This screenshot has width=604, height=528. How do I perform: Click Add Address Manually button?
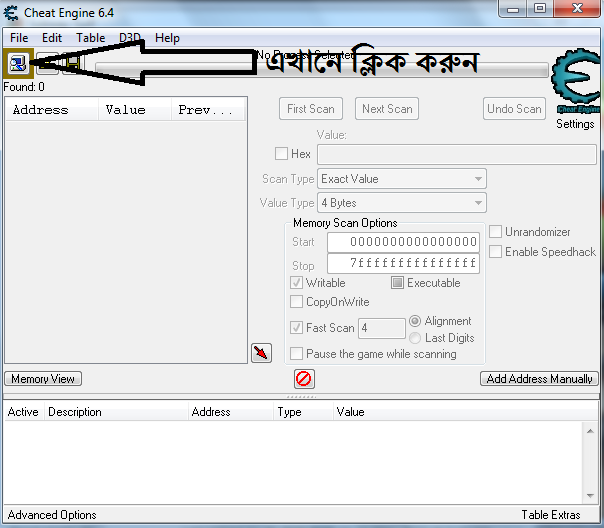coord(539,379)
